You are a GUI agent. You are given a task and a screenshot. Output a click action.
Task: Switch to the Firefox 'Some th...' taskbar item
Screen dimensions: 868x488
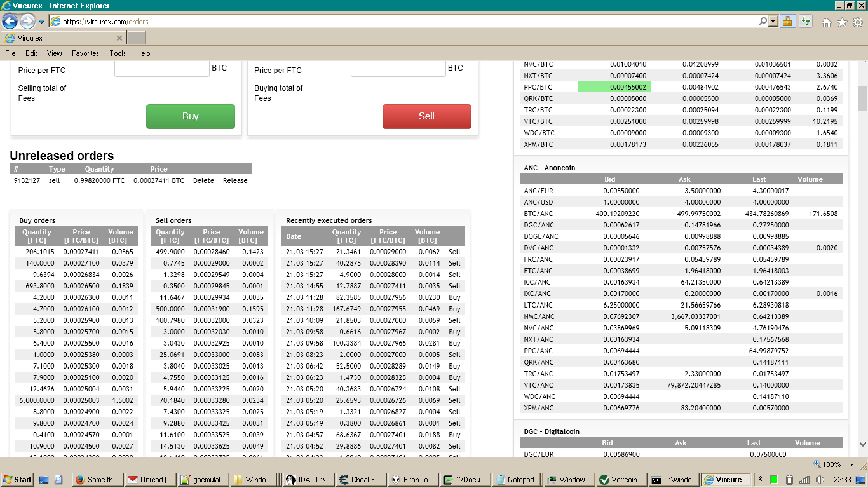pyautogui.click(x=97, y=480)
